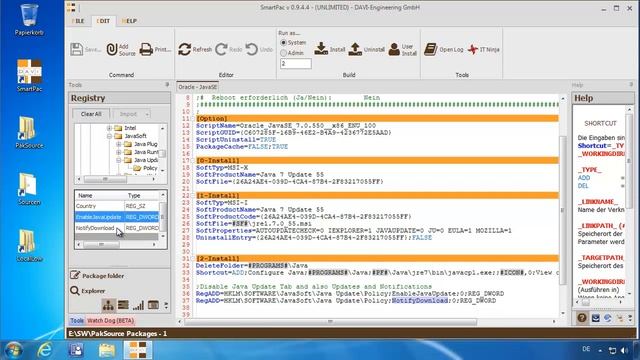640x360 pixels.
Task: Click the Save icon in Command group
Action: point(77,49)
